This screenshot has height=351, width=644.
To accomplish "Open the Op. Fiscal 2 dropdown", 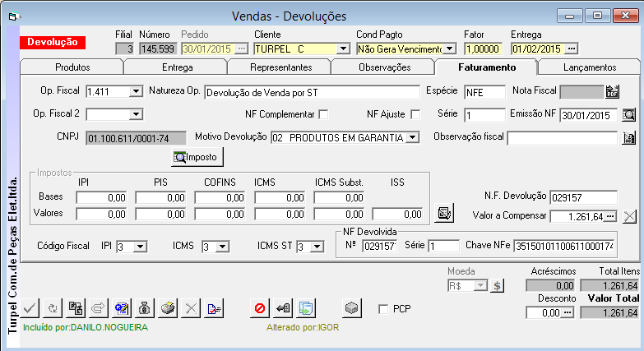I will [x=137, y=115].
